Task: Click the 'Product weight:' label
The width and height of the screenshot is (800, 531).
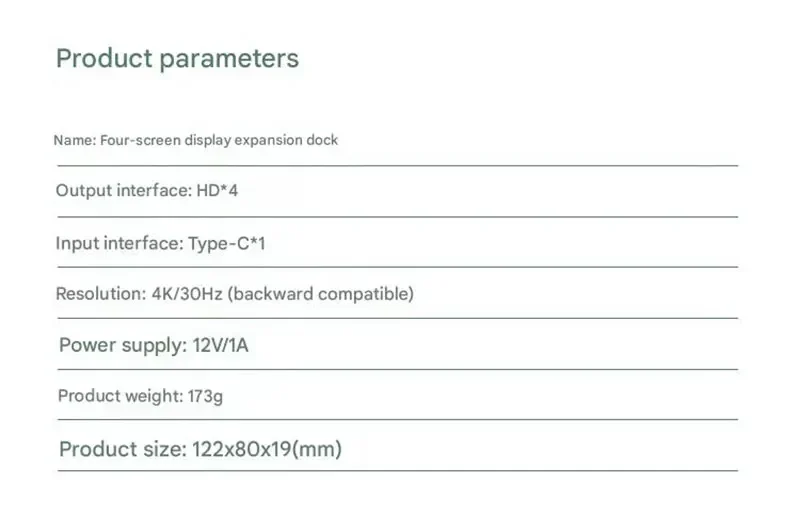Action: point(119,396)
